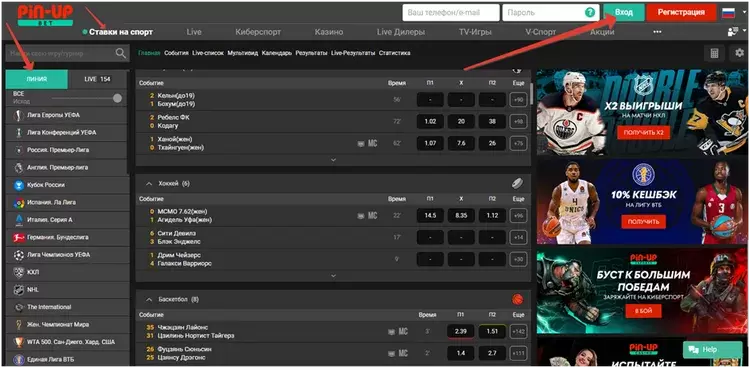Open the Результаты sub-tab
The image size is (750, 368).
coord(311,53)
